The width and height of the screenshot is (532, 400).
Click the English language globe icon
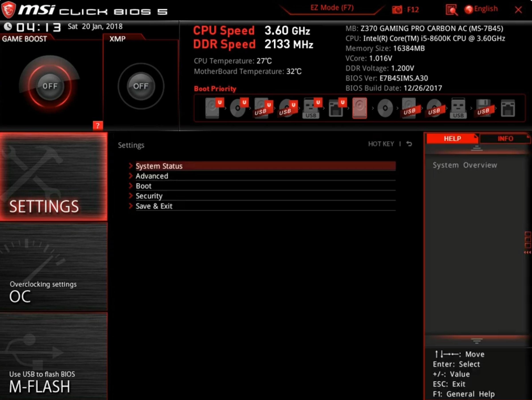(469, 9)
